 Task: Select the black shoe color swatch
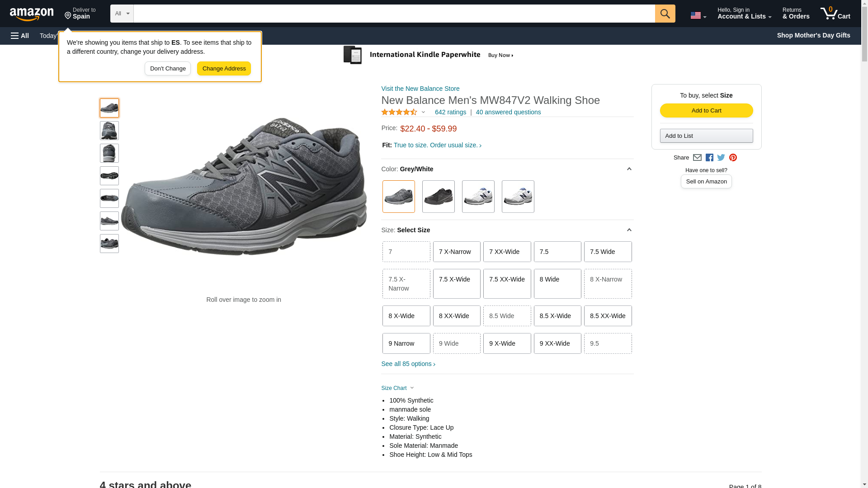click(x=438, y=197)
